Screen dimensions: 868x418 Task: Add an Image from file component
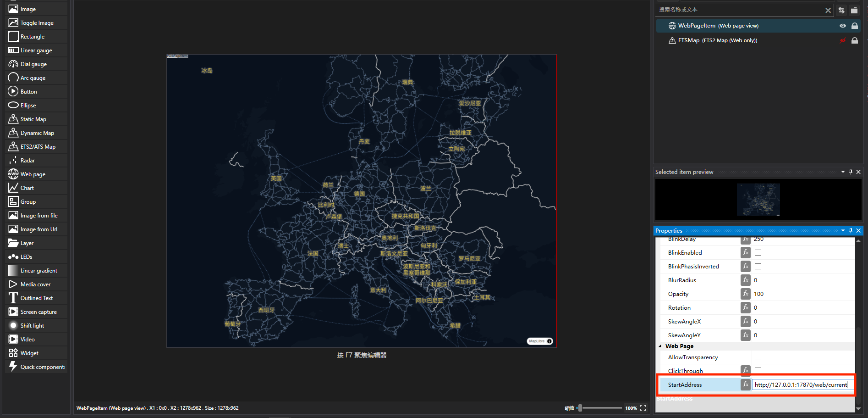(37, 216)
